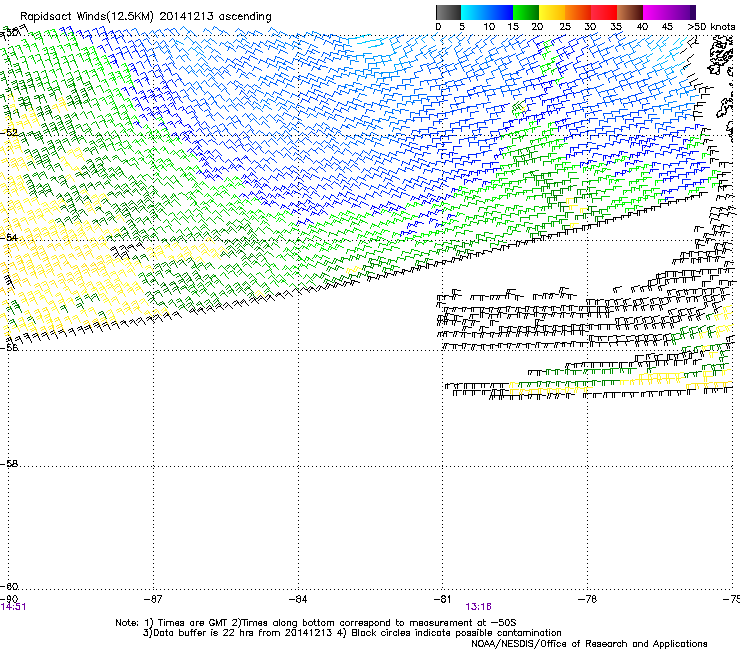
Task: Click the -58 latitude axis label
Action: point(9,464)
